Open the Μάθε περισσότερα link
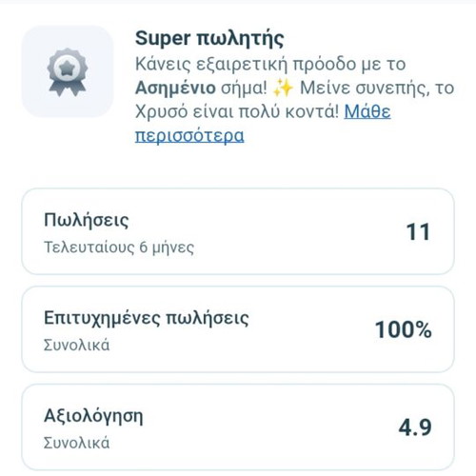This screenshot has height=476, width=476. [x=263, y=124]
